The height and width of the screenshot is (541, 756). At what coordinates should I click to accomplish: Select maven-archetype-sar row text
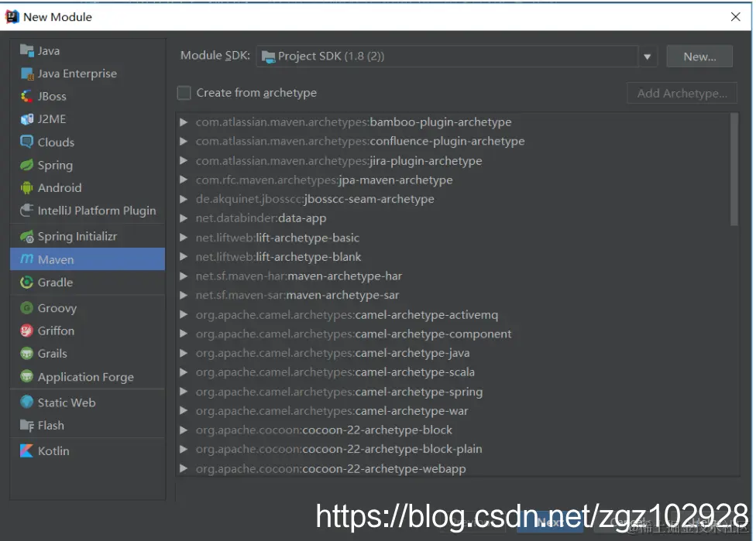[x=297, y=296]
